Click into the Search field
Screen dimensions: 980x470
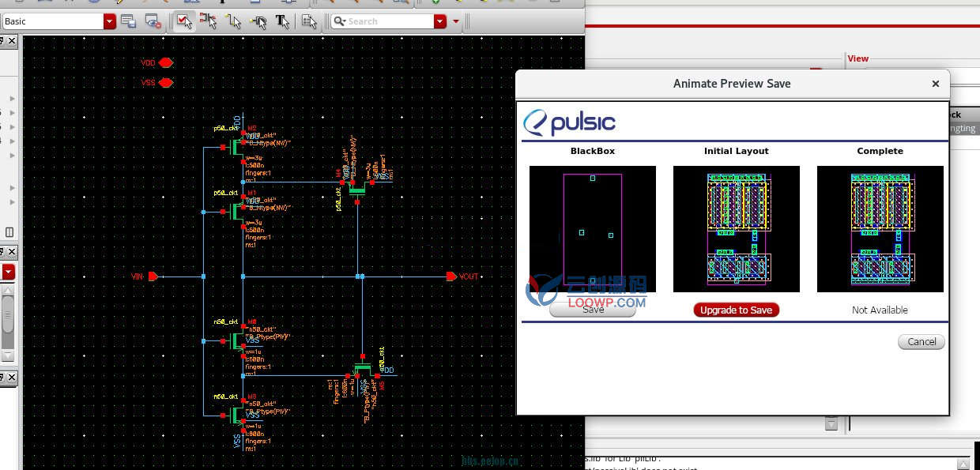(x=383, y=21)
